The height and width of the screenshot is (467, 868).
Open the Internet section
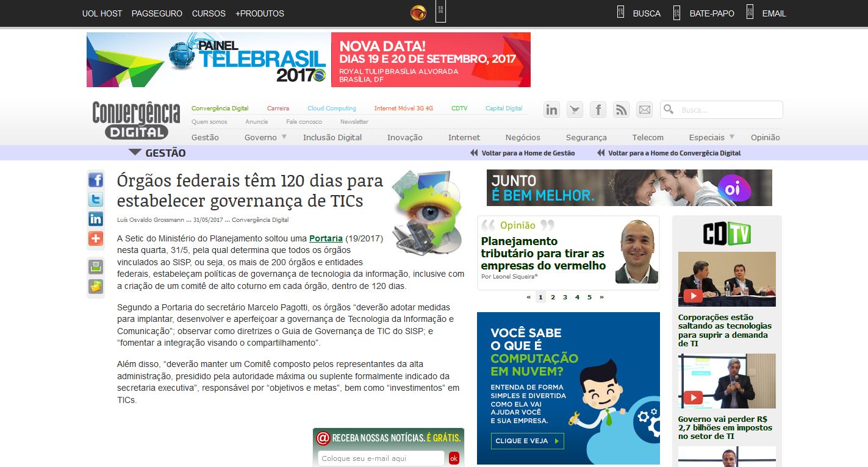pos(464,137)
